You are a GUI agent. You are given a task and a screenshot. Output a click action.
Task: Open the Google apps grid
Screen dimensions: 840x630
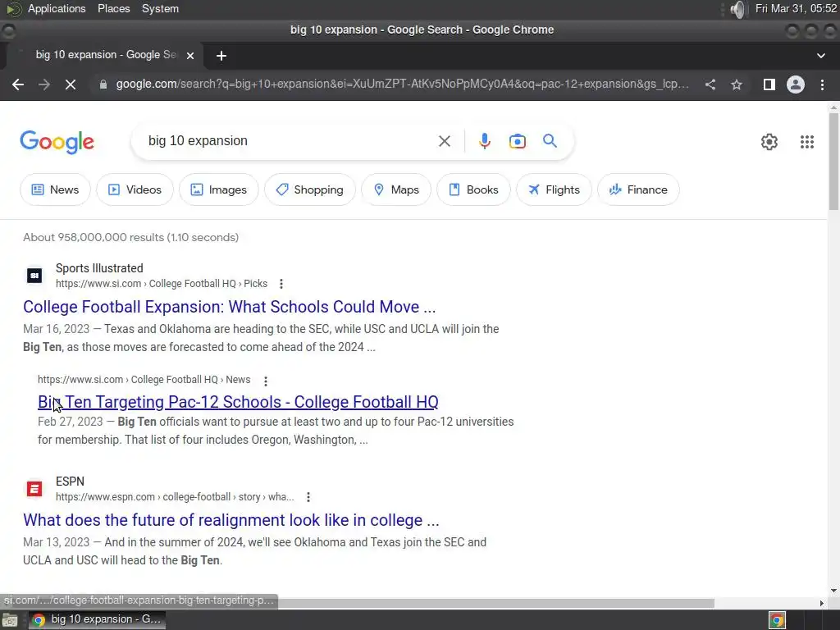[x=807, y=141]
